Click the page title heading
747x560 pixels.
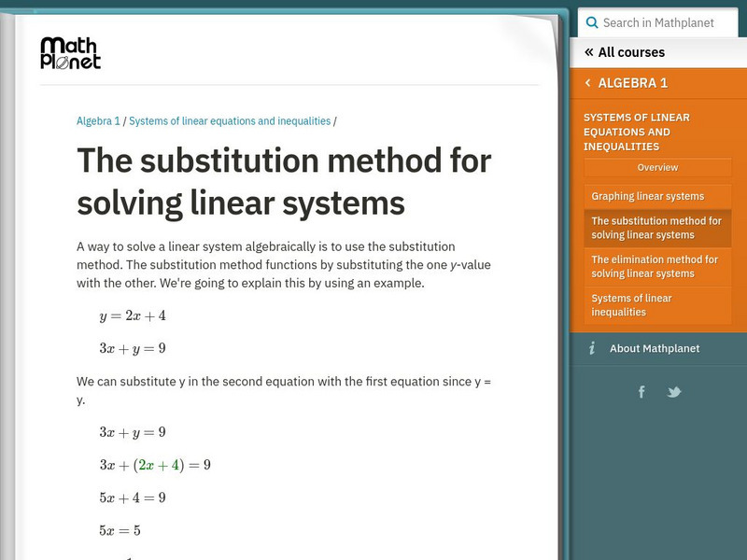coord(284,181)
